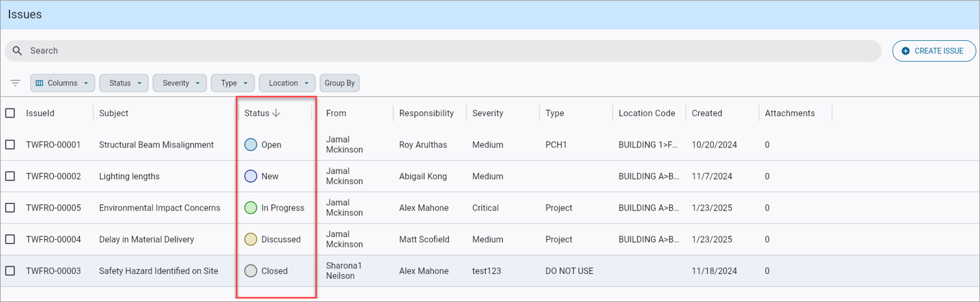Click Sharona1 Neilson in From column
Viewport: 980px width, 302px height.
(345, 271)
